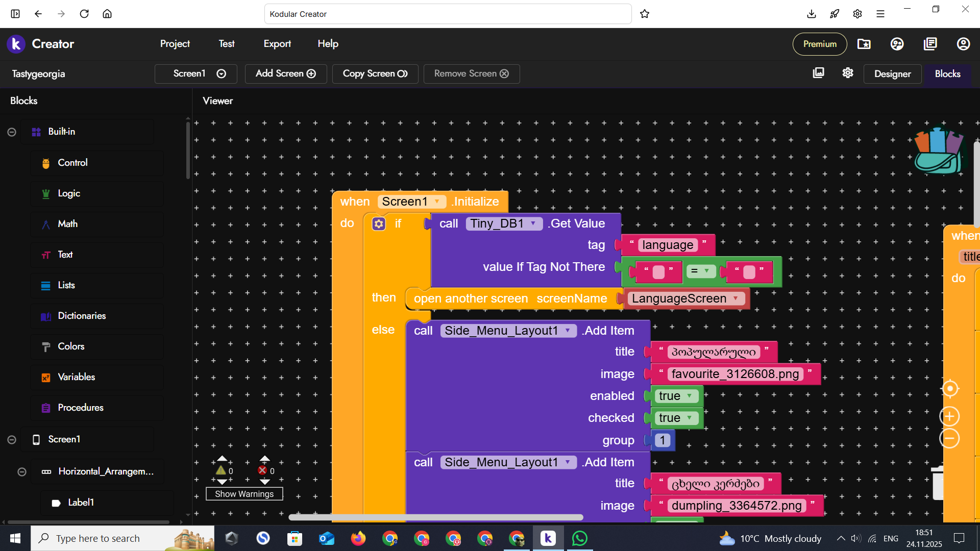980x551 pixels.
Task: Center workspace with the target icon
Action: (949, 389)
